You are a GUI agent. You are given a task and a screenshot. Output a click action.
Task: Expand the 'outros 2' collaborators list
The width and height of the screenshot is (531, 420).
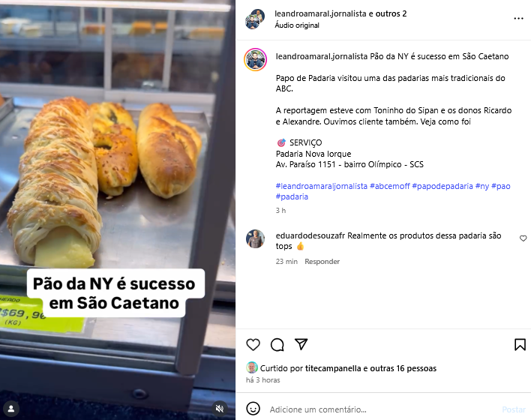pyautogui.click(x=391, y=13)
